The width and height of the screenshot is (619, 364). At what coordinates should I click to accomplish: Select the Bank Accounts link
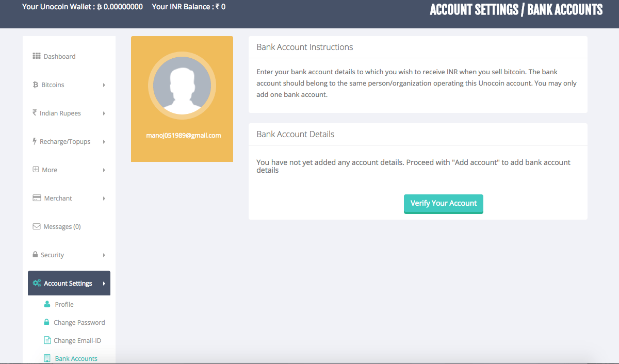(x=76, y=358)
